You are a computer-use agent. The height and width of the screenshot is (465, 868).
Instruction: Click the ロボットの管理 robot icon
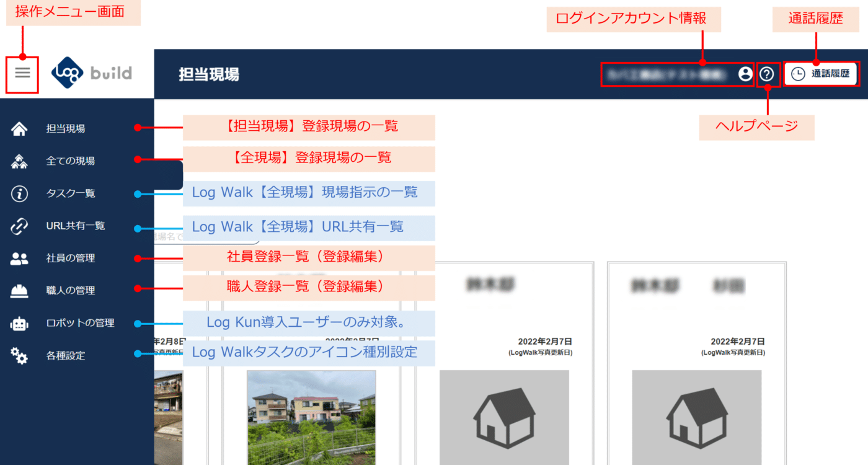coord(19,323)
